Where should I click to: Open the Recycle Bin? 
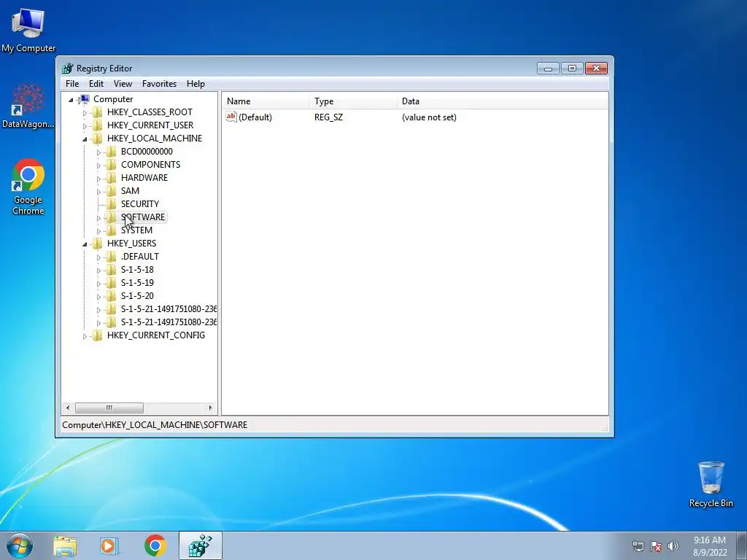pyautogui.click(x=711, y=484)
